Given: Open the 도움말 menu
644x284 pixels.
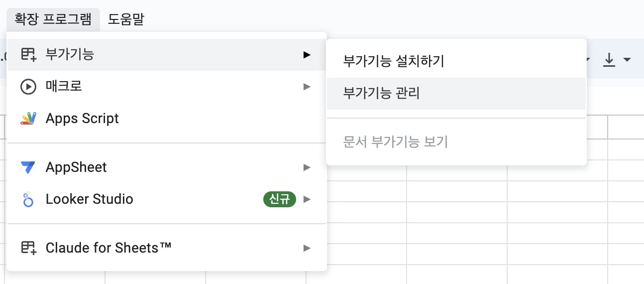Looking at the screenshot, I should [126, 19].
